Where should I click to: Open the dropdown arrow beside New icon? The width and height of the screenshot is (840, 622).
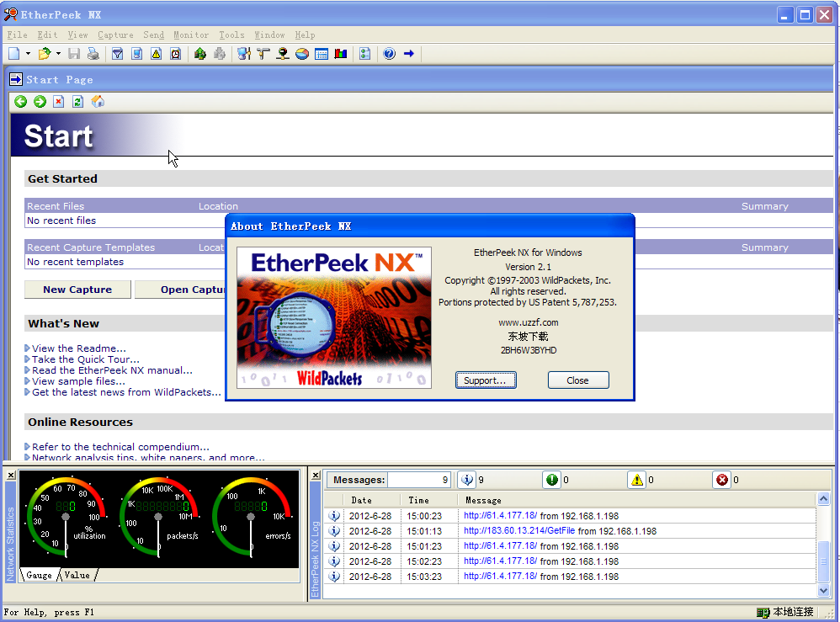(28, 54)
